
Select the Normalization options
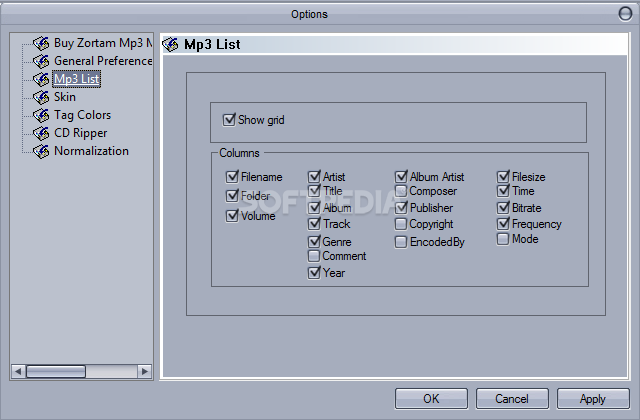coord(91,151)
